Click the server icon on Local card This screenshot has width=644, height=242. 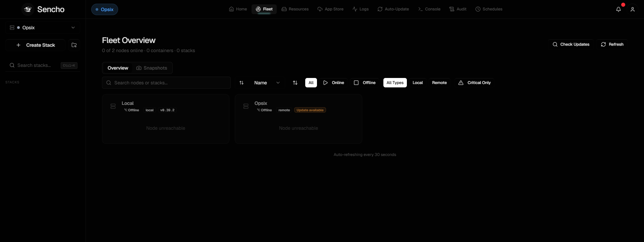click(113, 106)
